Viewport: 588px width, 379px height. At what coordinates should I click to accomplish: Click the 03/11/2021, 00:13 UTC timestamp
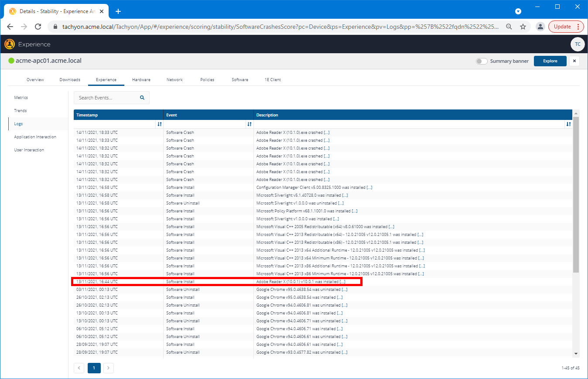click(x=97, y=290)
